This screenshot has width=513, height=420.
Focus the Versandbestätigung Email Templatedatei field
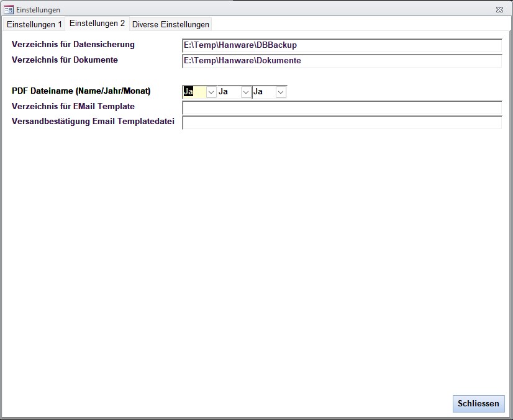coord(342,123)
